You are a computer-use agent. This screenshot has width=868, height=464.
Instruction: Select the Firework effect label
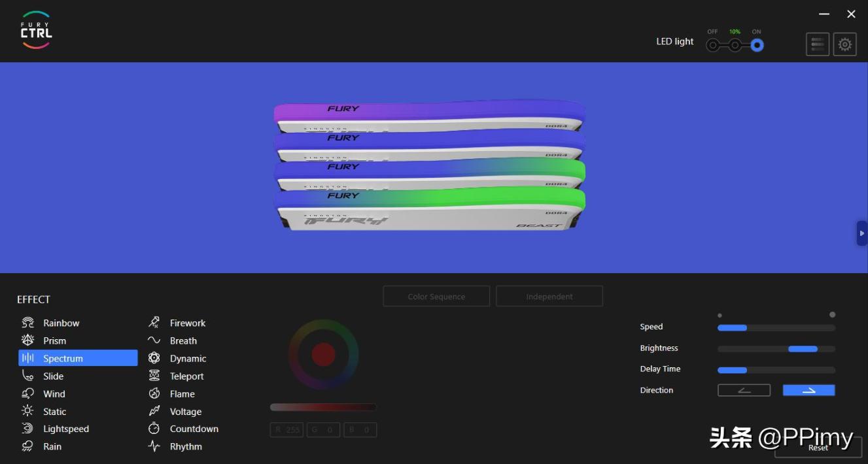pyautogui.click(x=188, y=323)
